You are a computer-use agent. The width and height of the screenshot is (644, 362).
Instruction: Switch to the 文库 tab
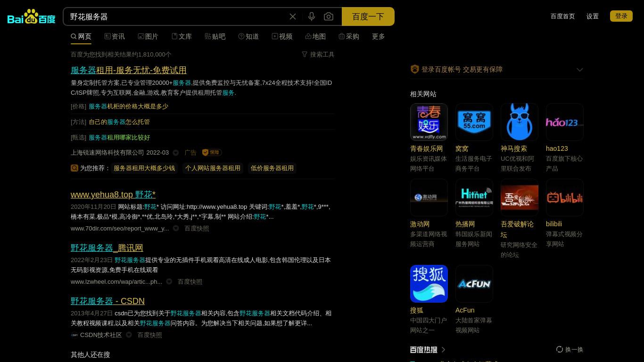[x=182, y=36]
